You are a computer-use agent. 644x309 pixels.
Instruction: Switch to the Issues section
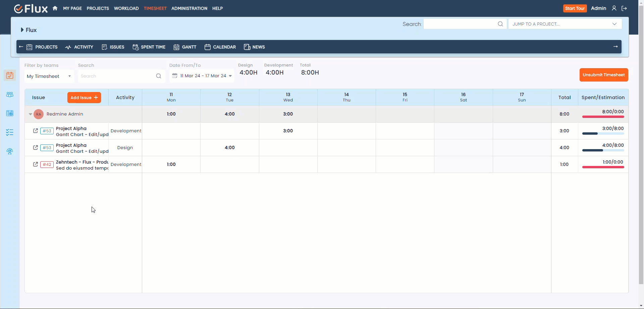(x=113, y=47)
